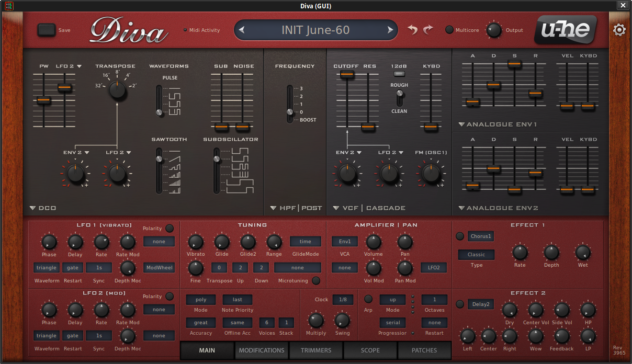Screen dimensions: 632x364
Task: Click the Voices value field 6
Action: [267, 323]
